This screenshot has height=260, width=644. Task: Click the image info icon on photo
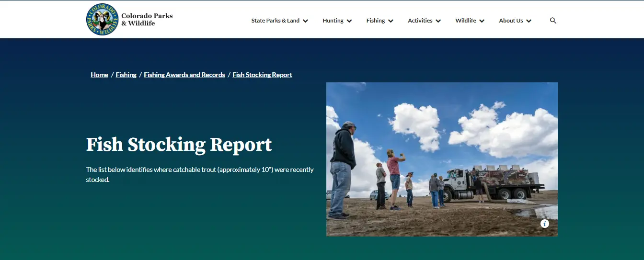tap(544, 224)
